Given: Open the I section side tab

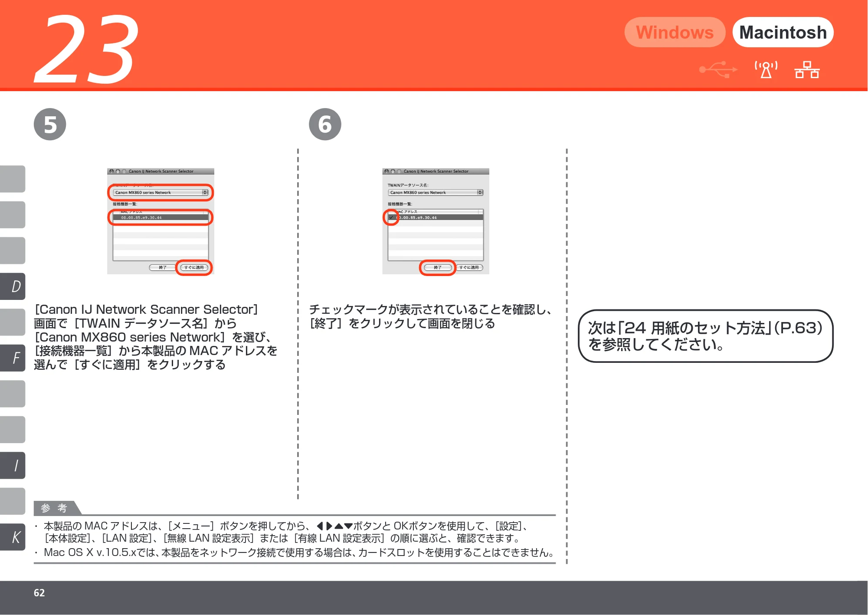Looking at the screenshot, I should tap(13, 465).
